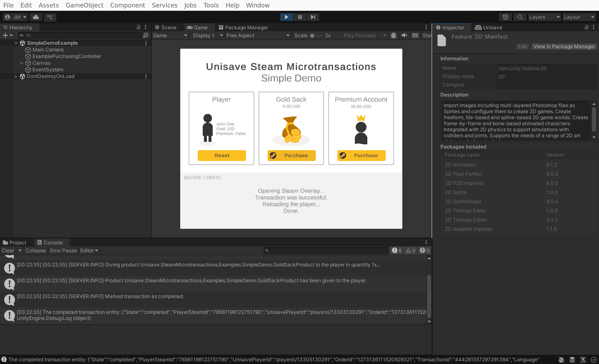Toggle error messages filter
The width and height of the screenshot is (599, 364).
tap(424, 250)
